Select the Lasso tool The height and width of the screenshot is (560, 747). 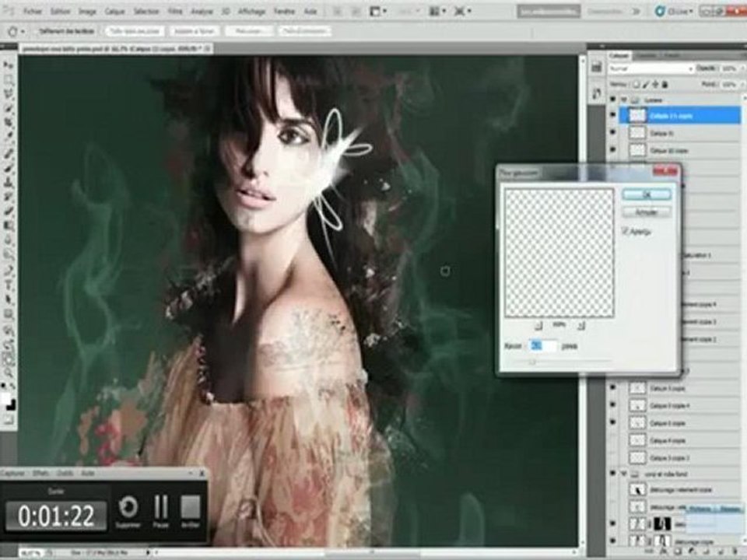[9, 94]
